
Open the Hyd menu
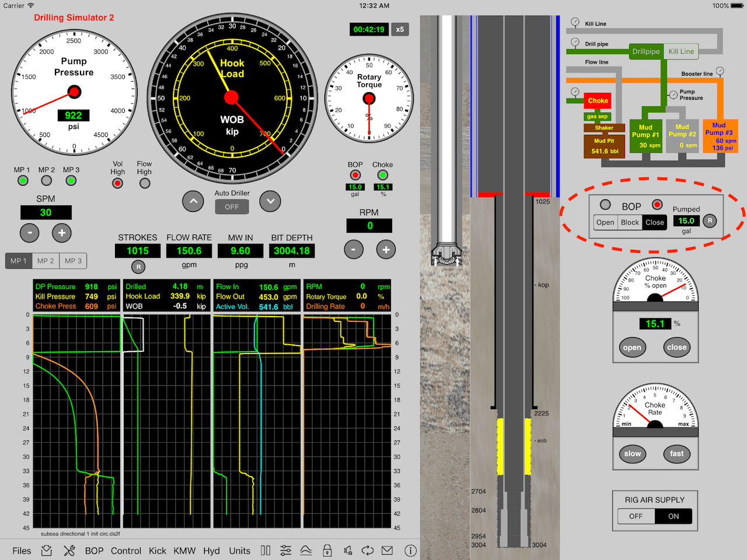point(211,551)
